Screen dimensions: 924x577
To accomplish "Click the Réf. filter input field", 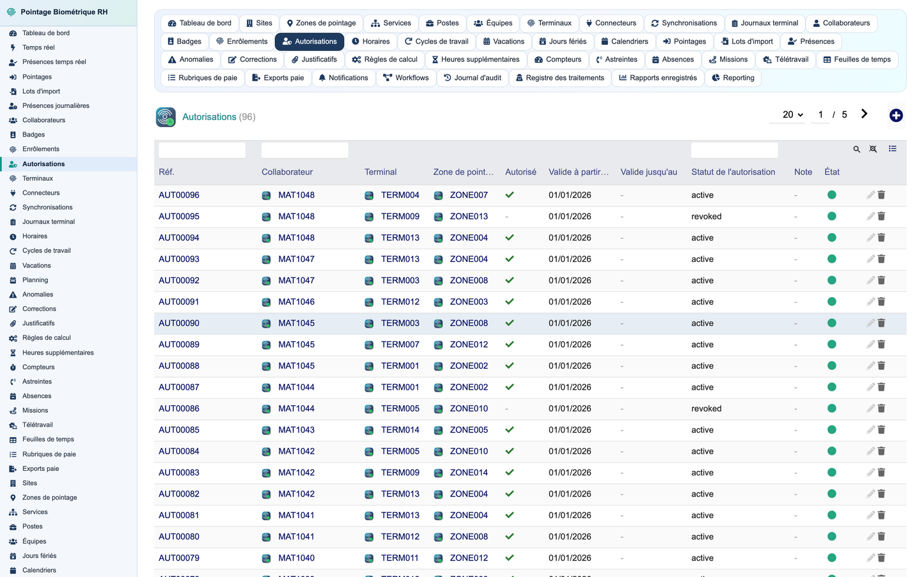I will pyautogui.click(x=202, y=150).
